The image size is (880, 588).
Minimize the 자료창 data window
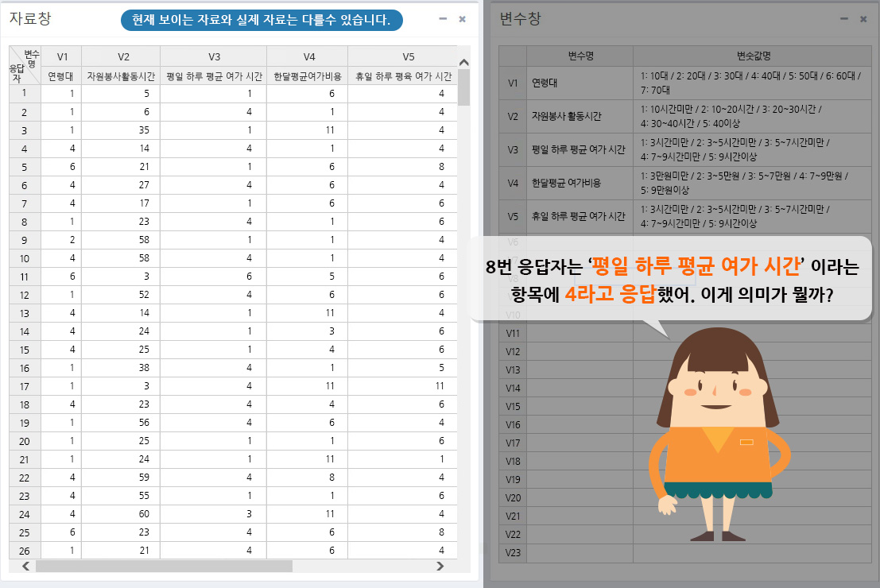(x=443, y=19)
